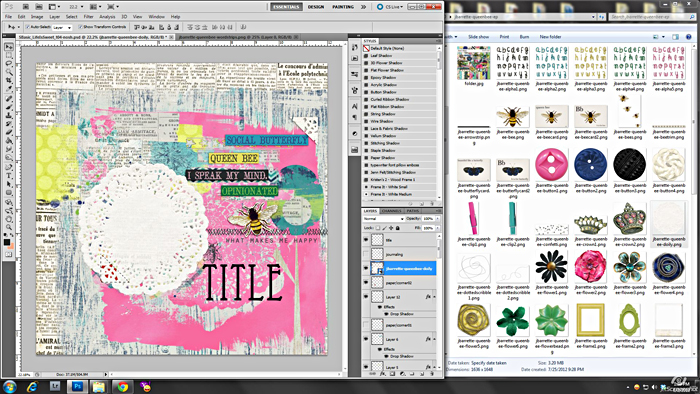Show the journaling layer
Image resolution: width=700 pixels, height=394 pixels.
coord(366,254)
